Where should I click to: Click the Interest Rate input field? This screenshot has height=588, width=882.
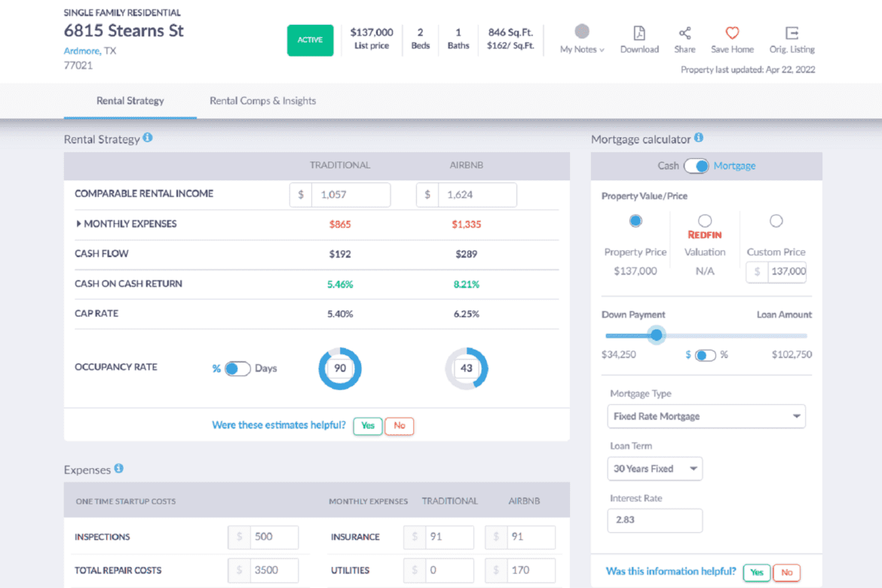click(654, 520)
